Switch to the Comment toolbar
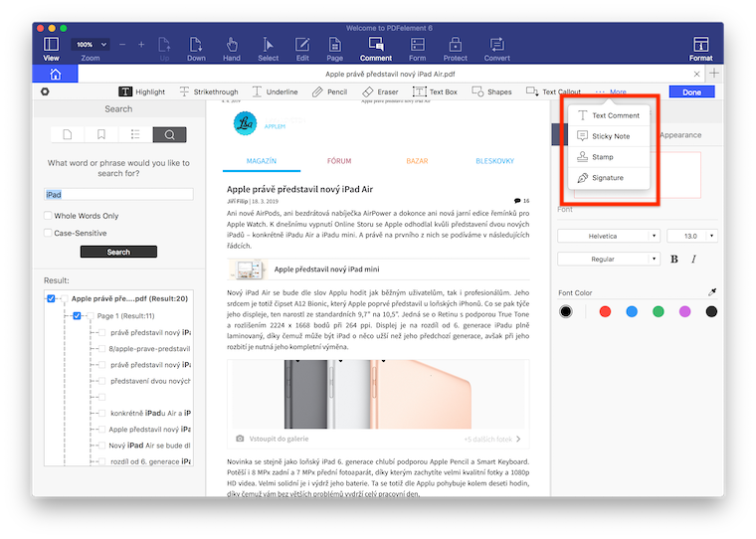The height and width of the screenshot is (539, 756). 376,49
